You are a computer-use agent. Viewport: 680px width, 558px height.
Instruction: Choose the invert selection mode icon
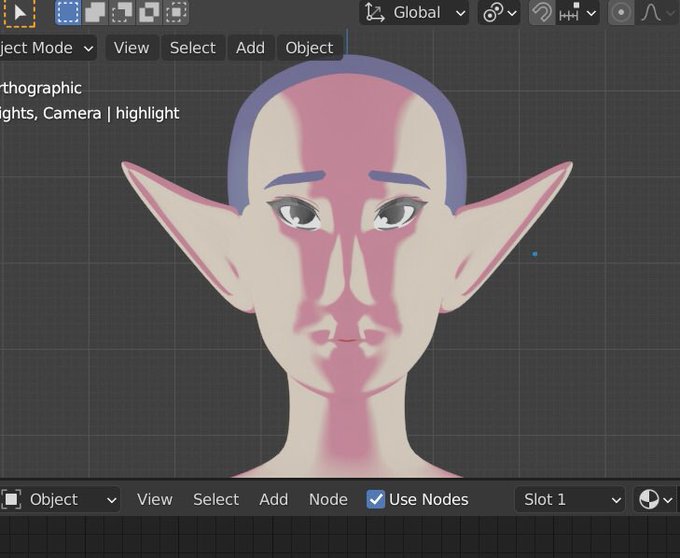149,12
